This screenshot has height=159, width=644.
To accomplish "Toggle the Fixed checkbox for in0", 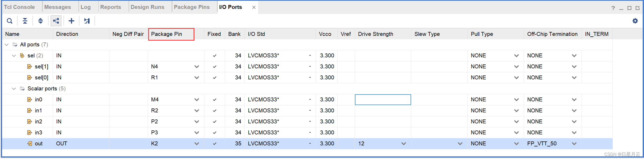I will [x=215, y=100].
